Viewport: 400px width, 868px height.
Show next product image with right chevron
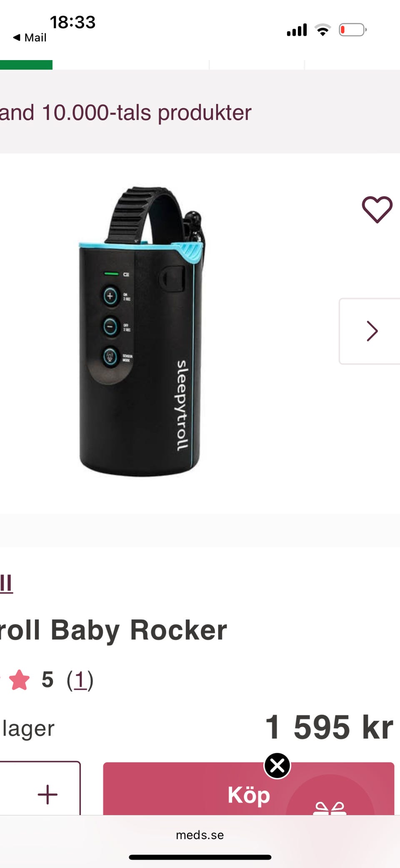pyautogui.click(x=370, y=331)
